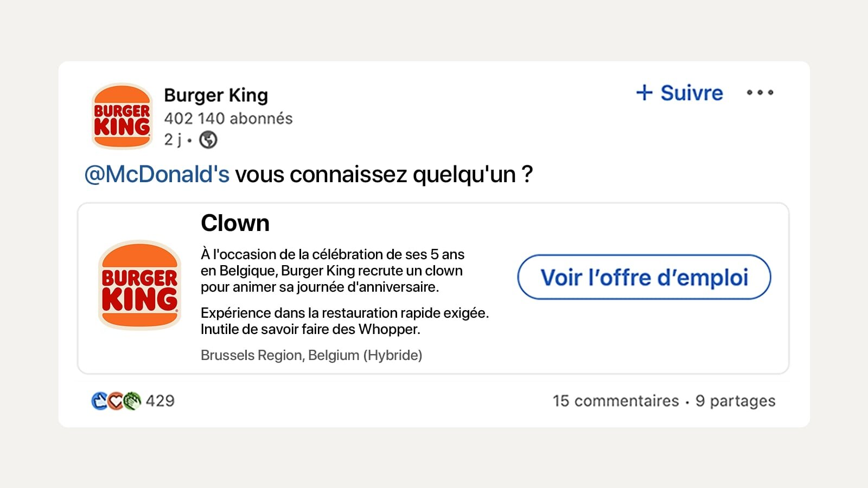
Task: Open the Burger King logo in job card
Action: (140, 285)
